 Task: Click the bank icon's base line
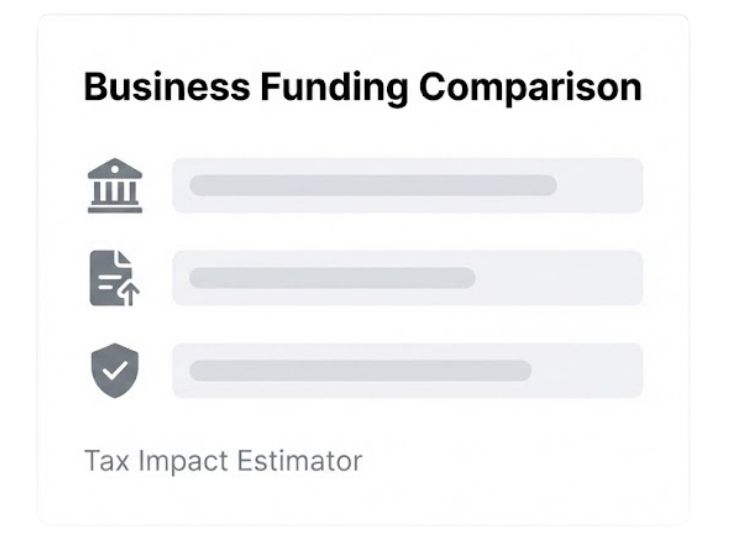[x=115, y=209]
